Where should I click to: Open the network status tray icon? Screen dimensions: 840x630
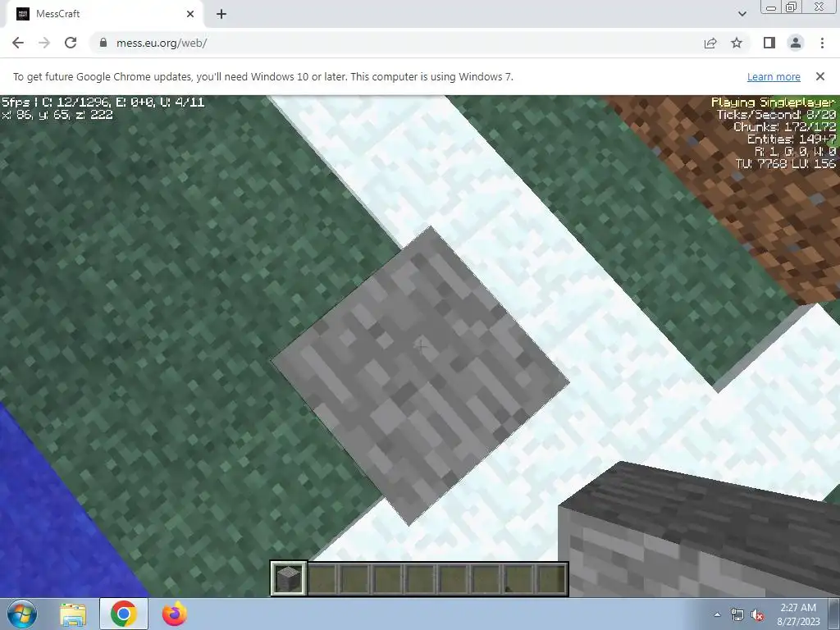(737, 615)
